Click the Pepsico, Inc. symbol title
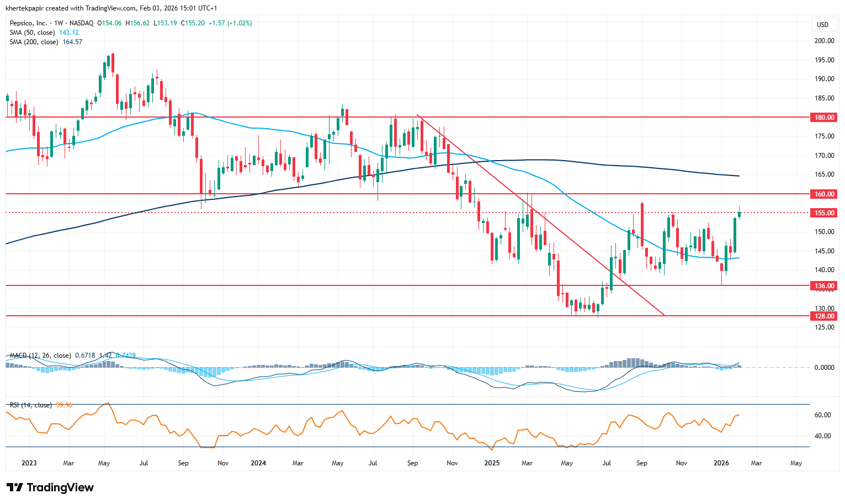 (x=29, y=23)
